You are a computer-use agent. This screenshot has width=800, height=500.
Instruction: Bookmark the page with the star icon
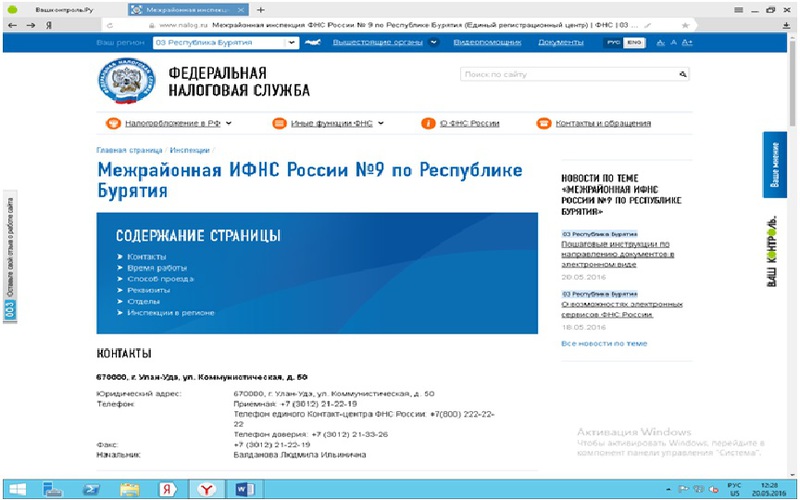click(x=685, y=25)
